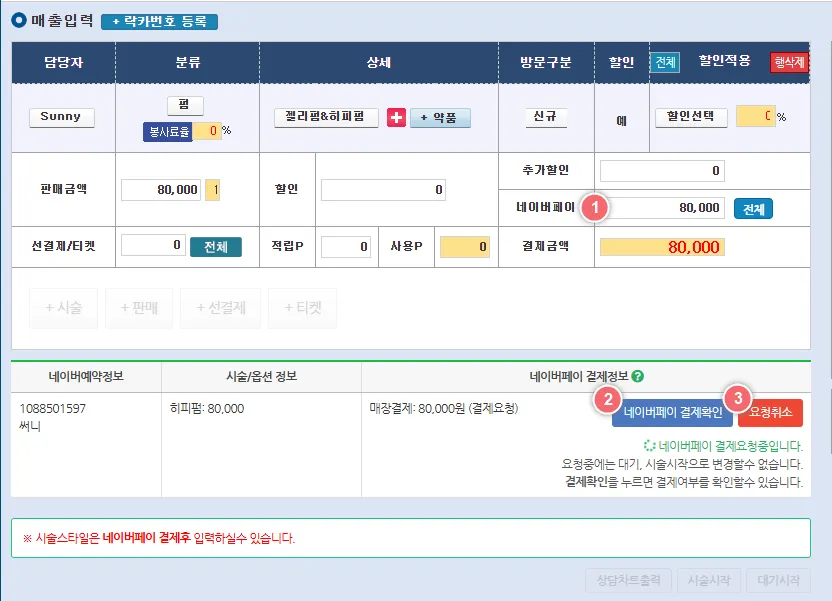The height and width of the screenshot is (601, 832).
Task: Click 매장결제: 80,000원 (결제요청) text
Action: pos(444,409)
